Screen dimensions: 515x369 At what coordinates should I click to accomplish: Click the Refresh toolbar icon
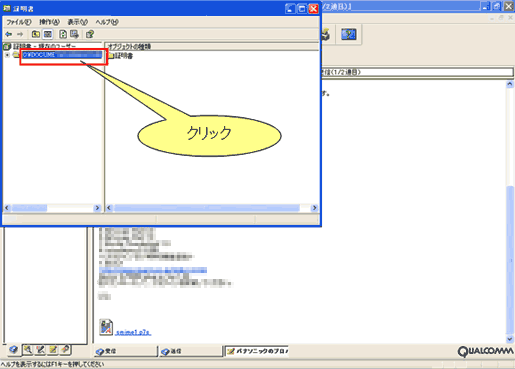click(63, 34)
